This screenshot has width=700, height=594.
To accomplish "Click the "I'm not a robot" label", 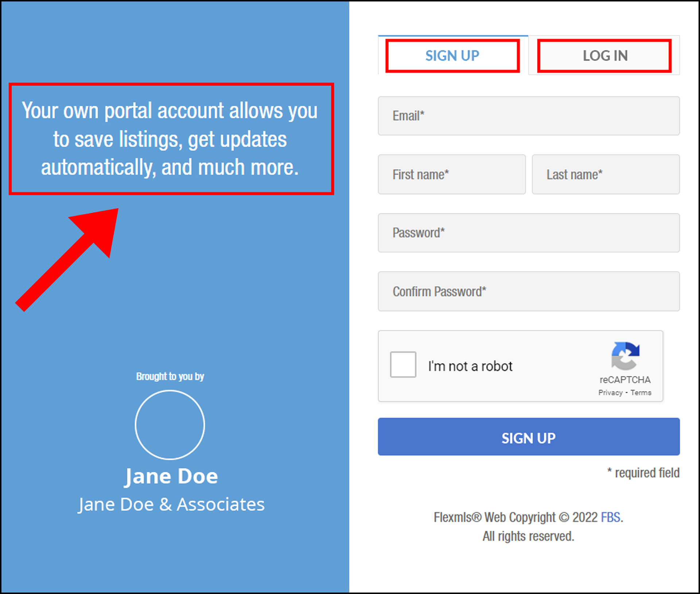I will [470, 366].
